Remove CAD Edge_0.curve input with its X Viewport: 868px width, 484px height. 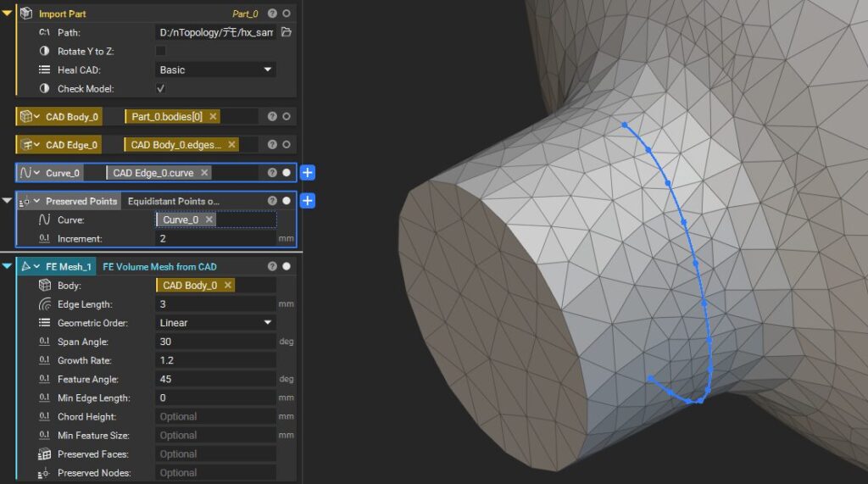[x=204, y=173]
